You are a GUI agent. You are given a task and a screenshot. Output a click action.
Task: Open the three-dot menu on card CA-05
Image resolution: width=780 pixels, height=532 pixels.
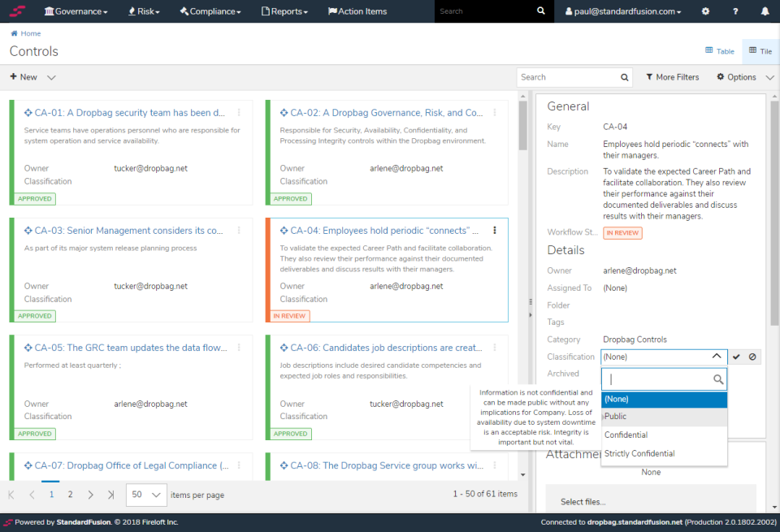[239, 348]
